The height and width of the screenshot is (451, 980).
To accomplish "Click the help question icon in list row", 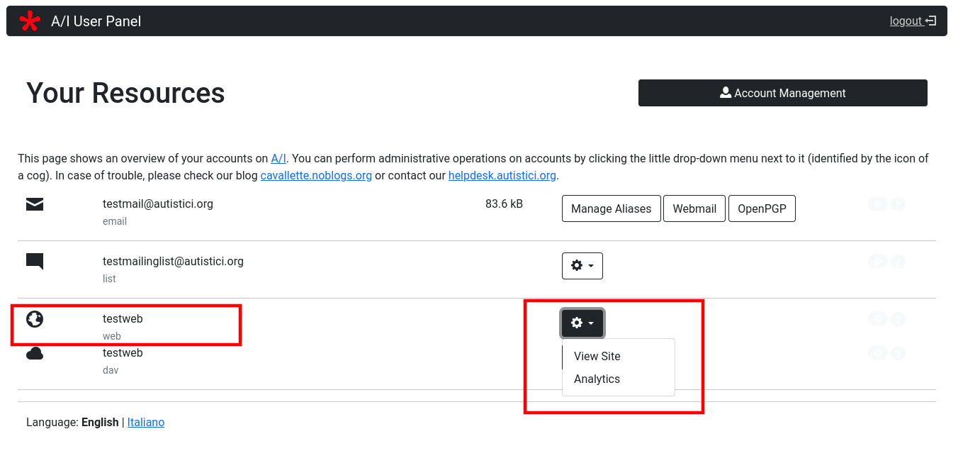I will (898, 262).
